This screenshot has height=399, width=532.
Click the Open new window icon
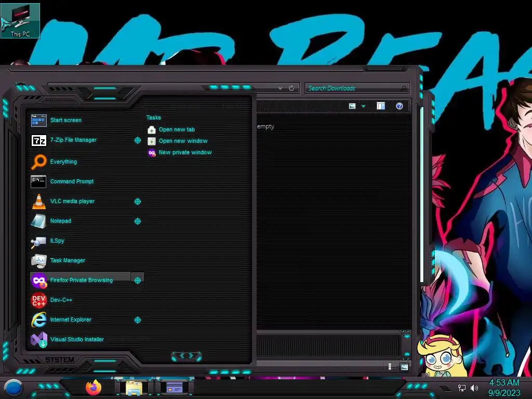(x=152, y=141)
